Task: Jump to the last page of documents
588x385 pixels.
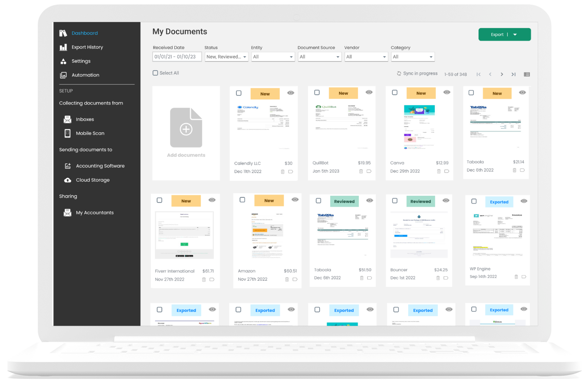Action: coord(514,75)
